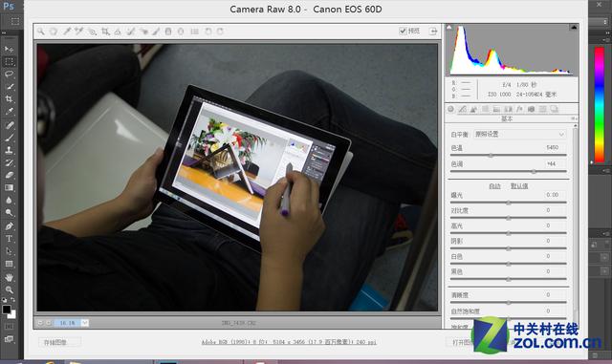Click the 色调 tint slider track
Viewport: 612px width, 364px height.
(508, 171)
